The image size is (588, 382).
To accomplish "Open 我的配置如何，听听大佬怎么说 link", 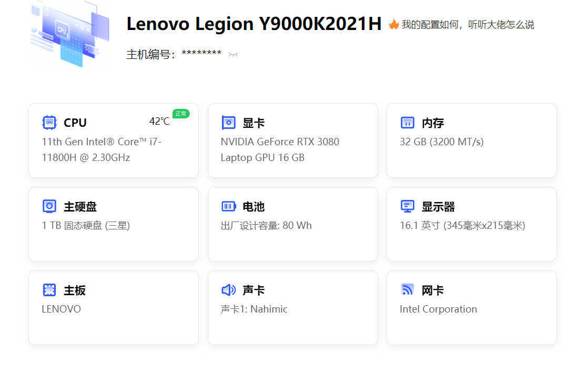I will 468,25.
